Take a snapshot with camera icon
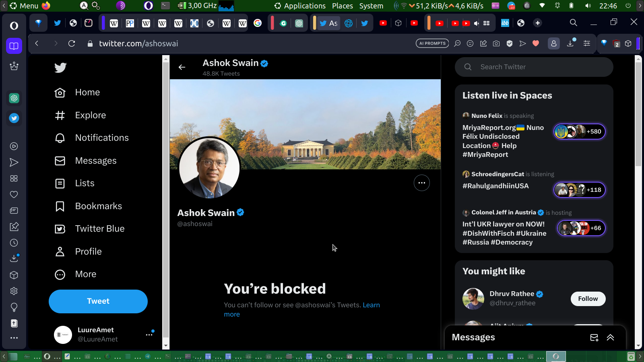 coord(496,43)
